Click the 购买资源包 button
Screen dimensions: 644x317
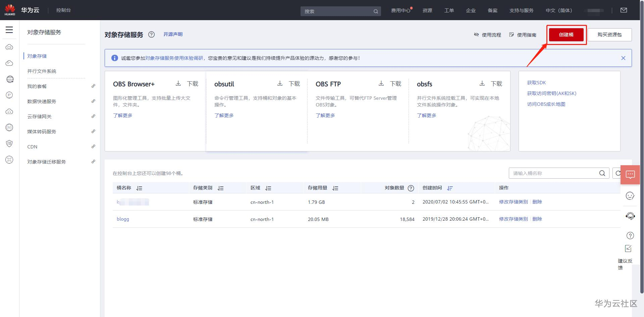[610, 35]
